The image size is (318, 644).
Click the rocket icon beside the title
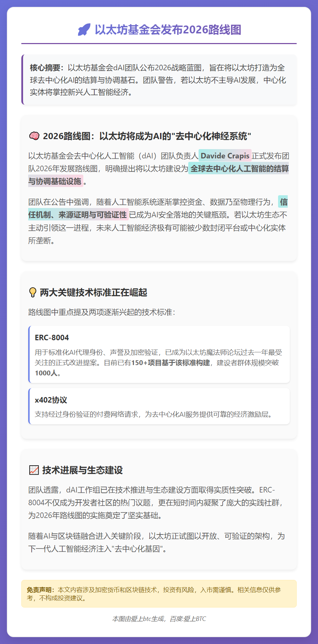click(84, 30)
